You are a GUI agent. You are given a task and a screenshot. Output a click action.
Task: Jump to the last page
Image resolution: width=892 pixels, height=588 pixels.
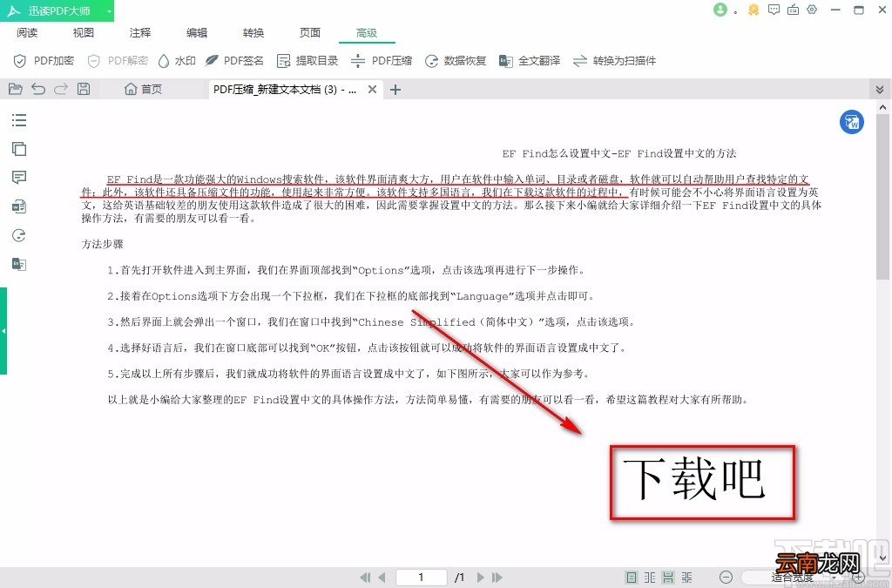(x=497, y=578)
